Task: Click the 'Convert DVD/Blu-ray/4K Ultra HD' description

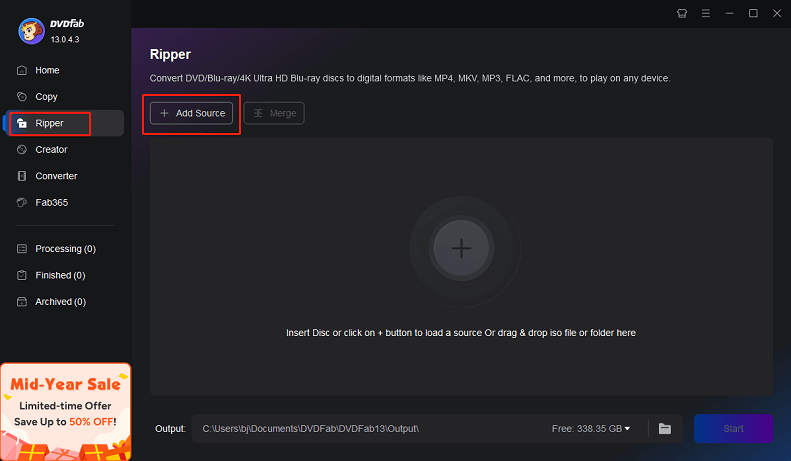Action: (x=410, y=78)
